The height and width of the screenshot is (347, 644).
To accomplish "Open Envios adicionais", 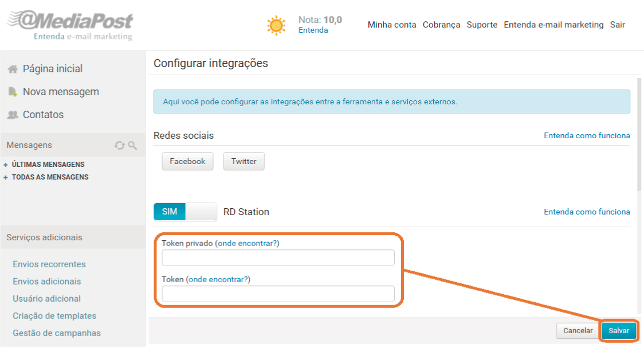I will point(47,282).
